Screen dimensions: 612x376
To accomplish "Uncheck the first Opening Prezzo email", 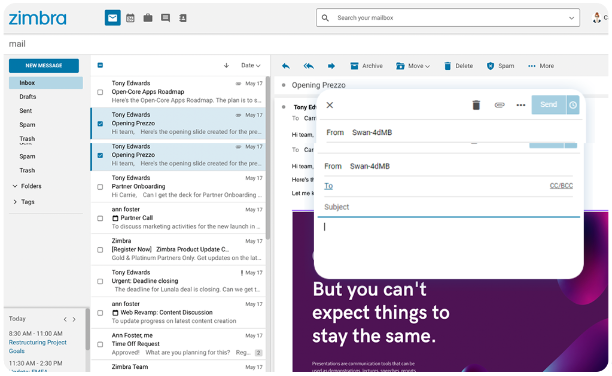I will pos(100,123).
